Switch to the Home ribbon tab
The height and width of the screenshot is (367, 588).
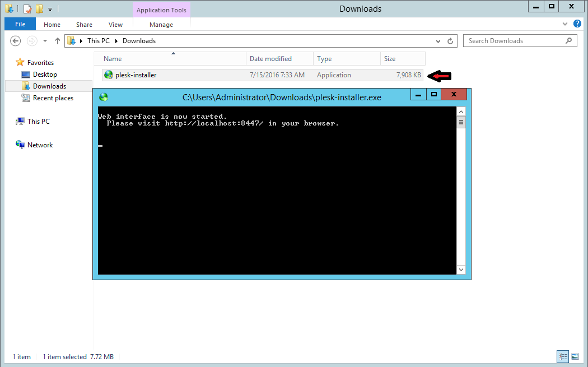(52, 25)
